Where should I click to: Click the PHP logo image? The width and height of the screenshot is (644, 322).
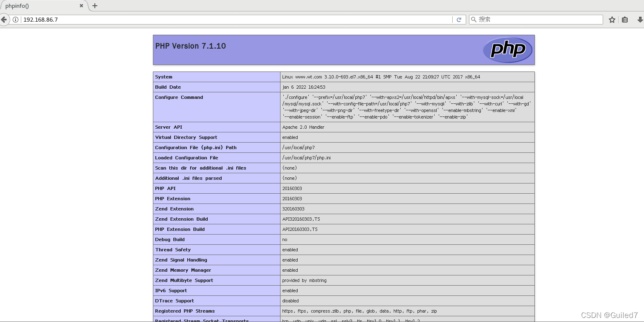click(x=507, y=50)
